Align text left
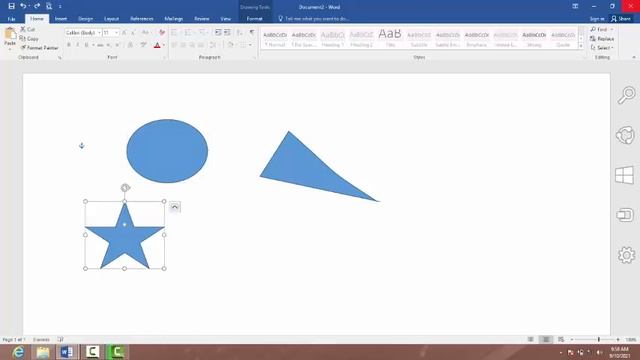 coord(174,45)
